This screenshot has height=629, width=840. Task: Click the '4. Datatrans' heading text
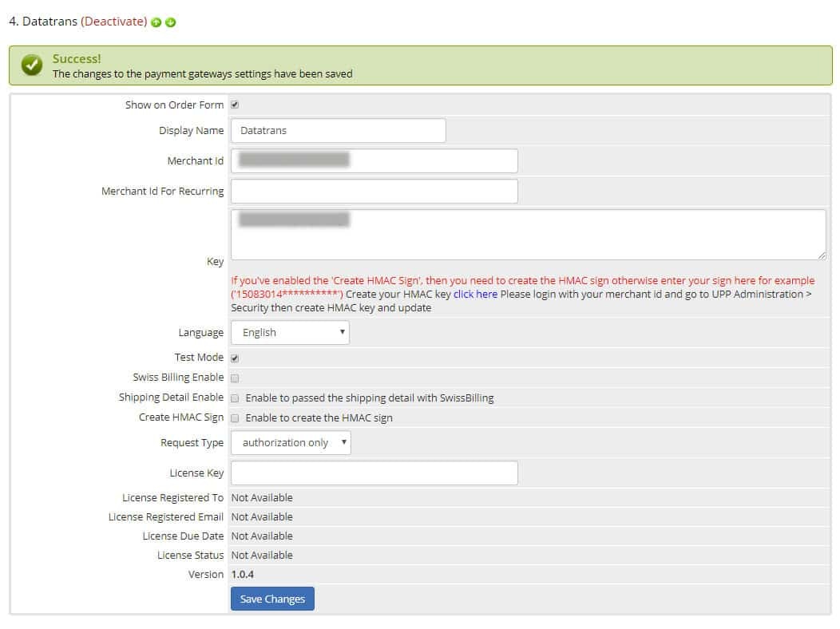[43, 22]
